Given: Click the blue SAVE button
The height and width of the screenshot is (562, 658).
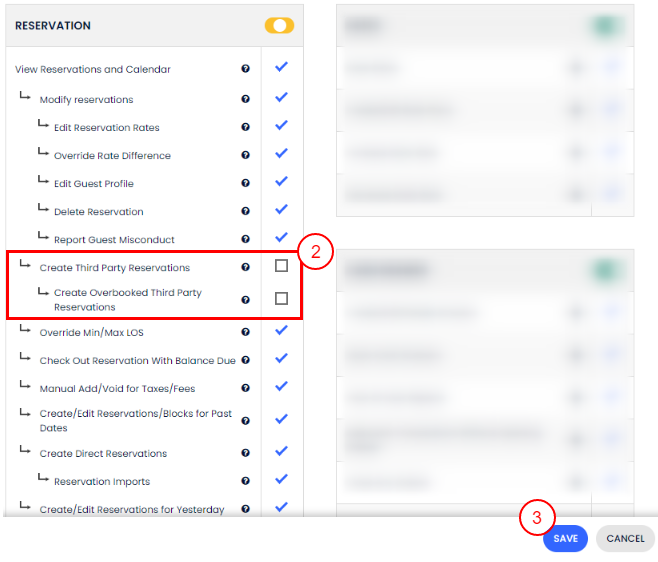Looking at the screenshot, I should (565, 538).
